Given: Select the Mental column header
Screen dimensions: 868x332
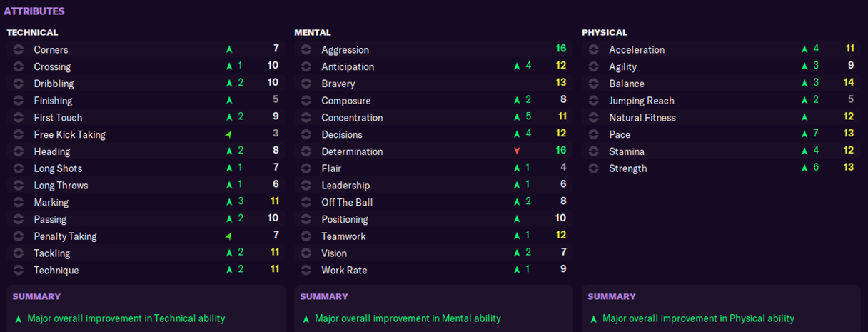Looking at the screenshot, I should click(x=313, y=32).
